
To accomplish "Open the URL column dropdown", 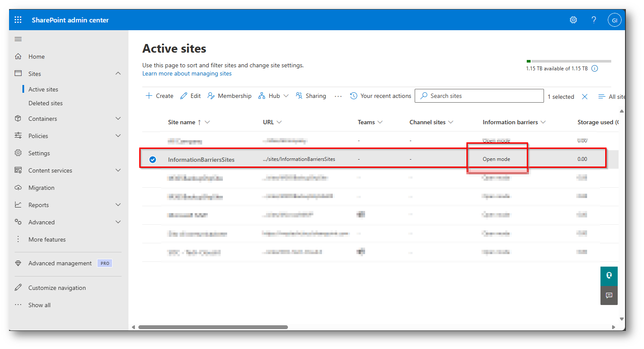I will (x=279, y=122).
